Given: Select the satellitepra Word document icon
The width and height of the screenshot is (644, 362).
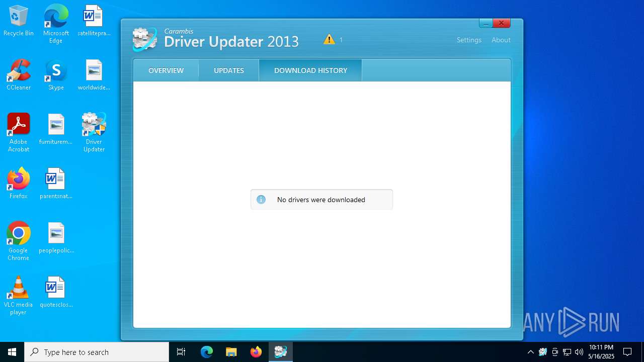Looking at the screenshot, I should (x=94, y=21).
